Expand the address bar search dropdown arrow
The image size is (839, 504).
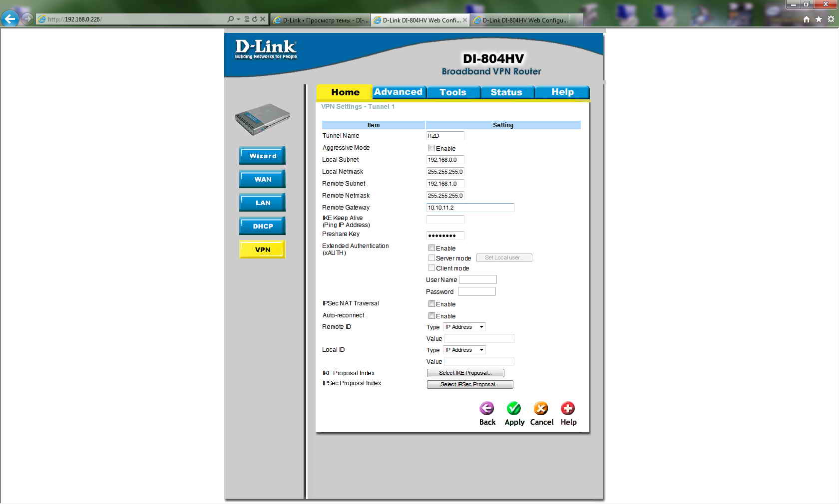[238, 19]
